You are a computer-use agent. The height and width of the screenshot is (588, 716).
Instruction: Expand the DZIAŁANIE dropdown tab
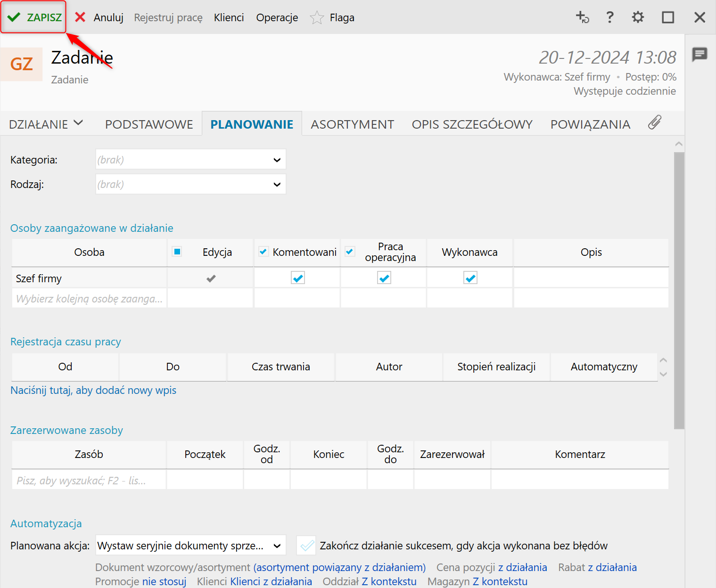pyautogui.click(x=46, y=124)
